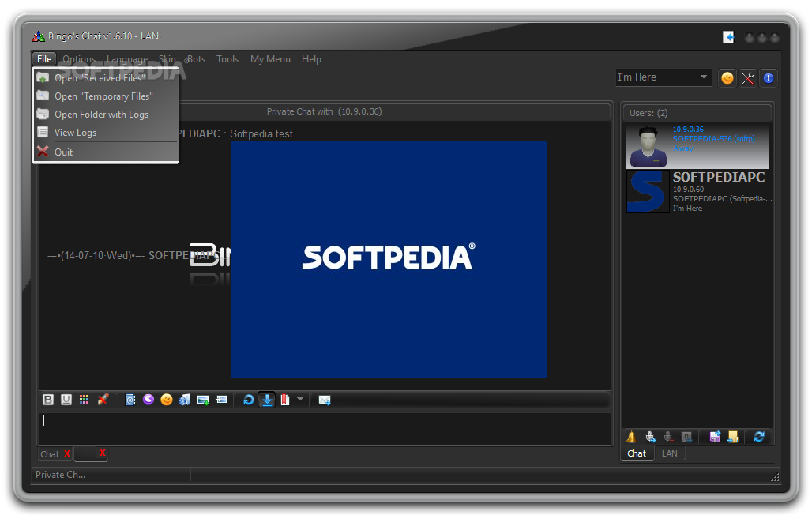Click the crossed-out pencil clear formatting icon
The height and width of the screenshot is (515, 812).
point(103,400)
